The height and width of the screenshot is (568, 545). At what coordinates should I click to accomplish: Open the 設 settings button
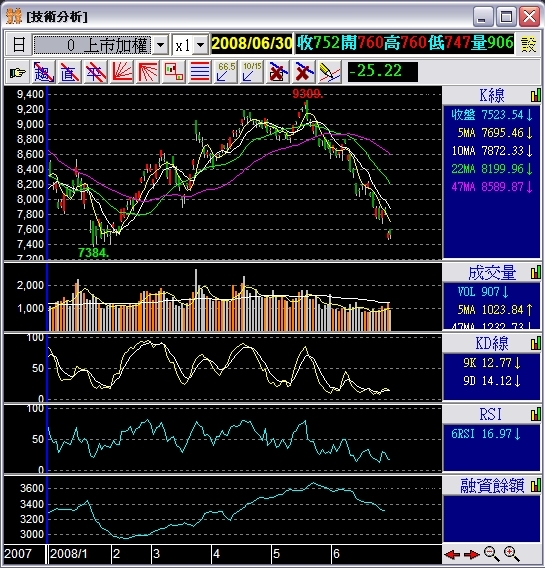(x=528, y=45)
